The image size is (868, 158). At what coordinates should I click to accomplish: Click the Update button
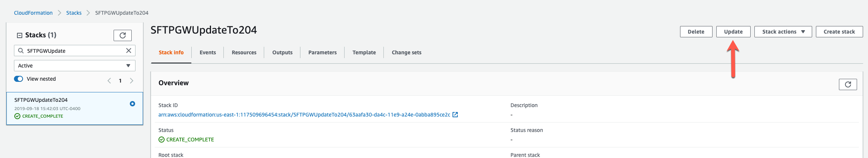pos(733,32)
